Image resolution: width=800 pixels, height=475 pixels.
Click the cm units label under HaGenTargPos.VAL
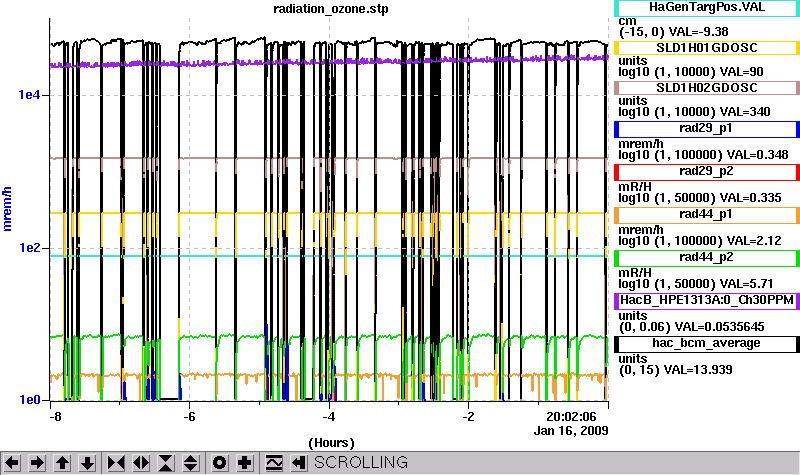click(627, 21)
